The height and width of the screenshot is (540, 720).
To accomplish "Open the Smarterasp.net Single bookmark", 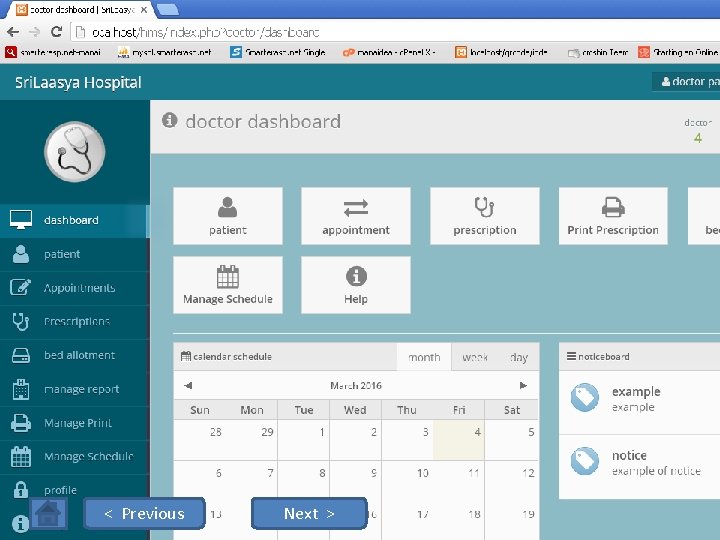I will pos(278,52).
